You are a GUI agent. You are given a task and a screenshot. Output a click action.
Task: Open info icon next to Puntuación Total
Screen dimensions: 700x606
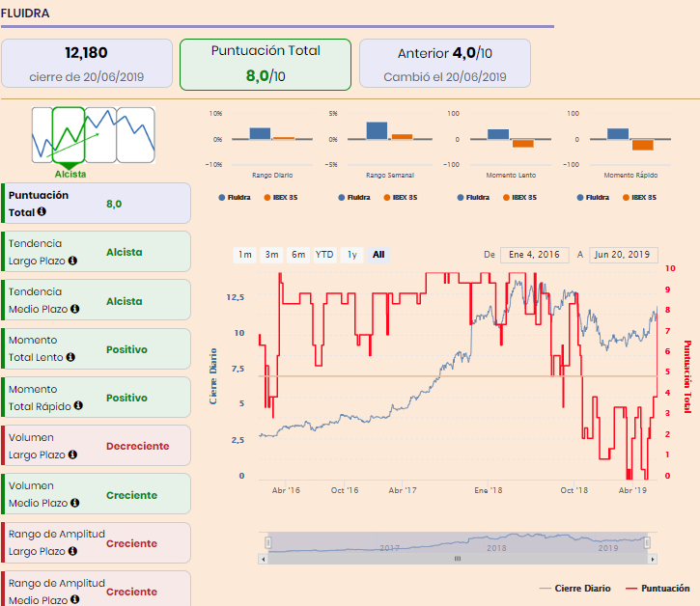(x=42, y=211)
